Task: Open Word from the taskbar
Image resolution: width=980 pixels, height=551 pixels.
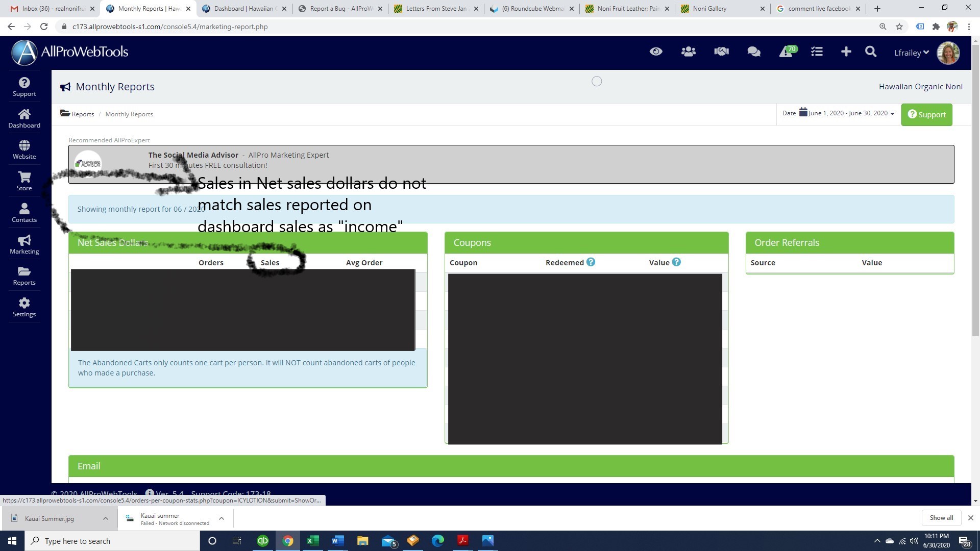Action: (338, 541)
